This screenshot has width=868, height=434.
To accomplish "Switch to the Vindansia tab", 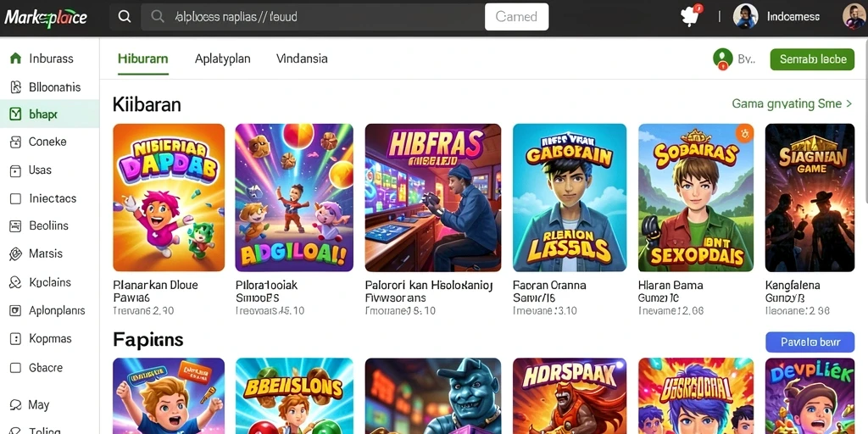I will point(302,58).
